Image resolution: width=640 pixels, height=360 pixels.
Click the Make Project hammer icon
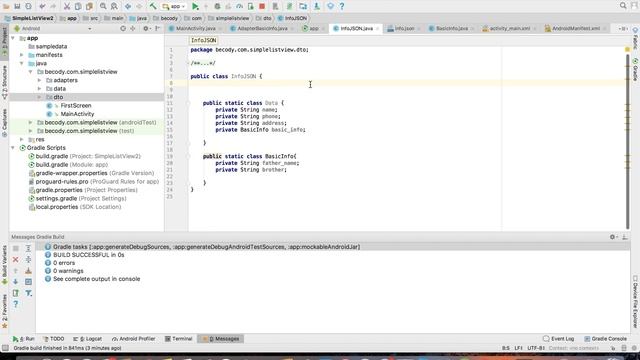(x=153, y=6)
